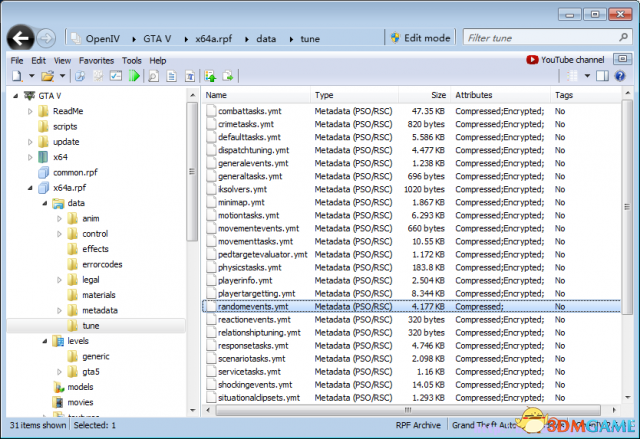Expand the anim folder node
The height and width of the screenshot is (439, 640).
(59, 219)
